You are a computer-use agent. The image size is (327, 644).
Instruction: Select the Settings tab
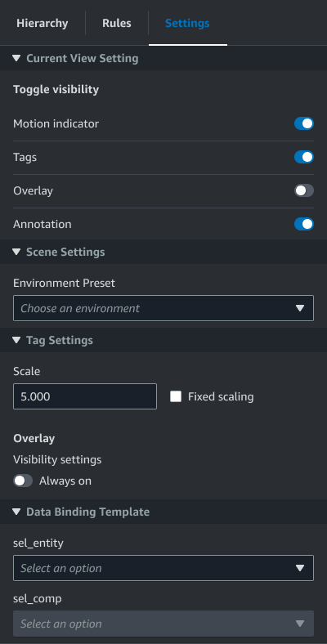tap(187, 23)
